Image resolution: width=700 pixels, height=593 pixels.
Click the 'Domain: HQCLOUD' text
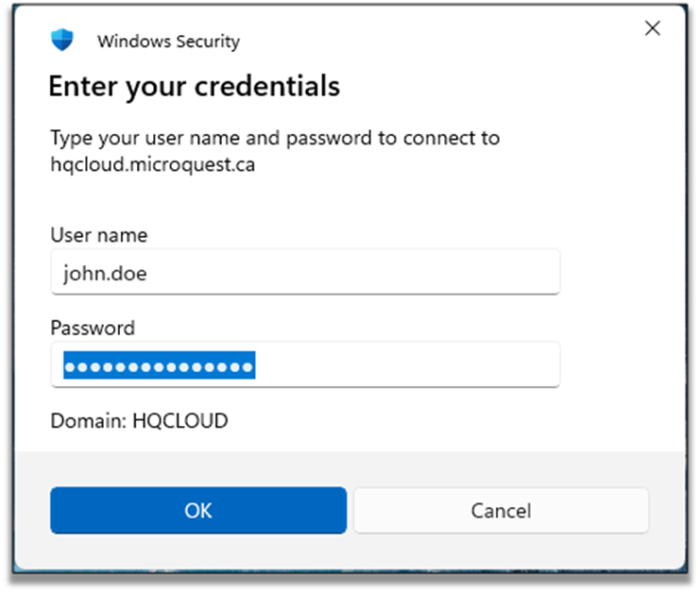(139, 421)
